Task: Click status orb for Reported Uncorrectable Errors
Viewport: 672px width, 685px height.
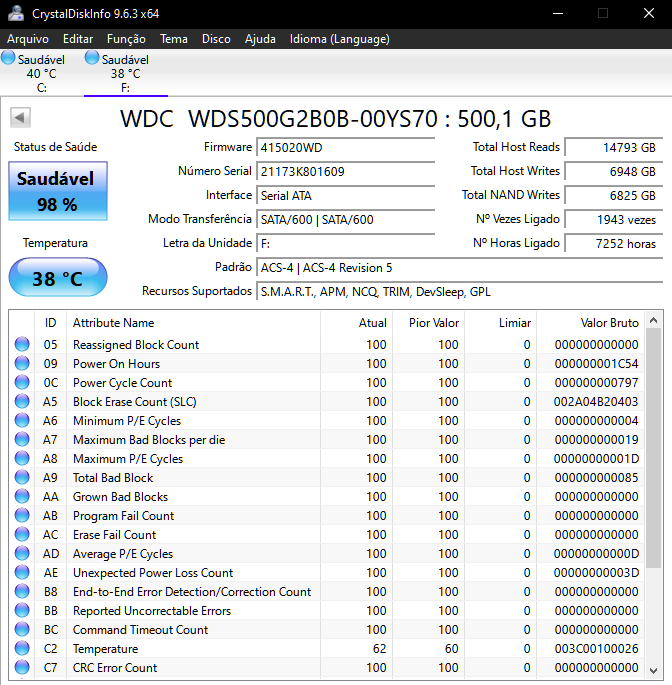Action: point(22,610)
